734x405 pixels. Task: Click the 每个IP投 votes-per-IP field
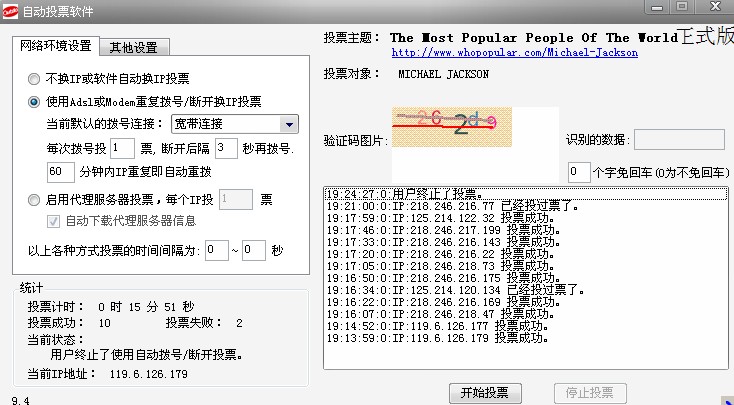(236, 199)
